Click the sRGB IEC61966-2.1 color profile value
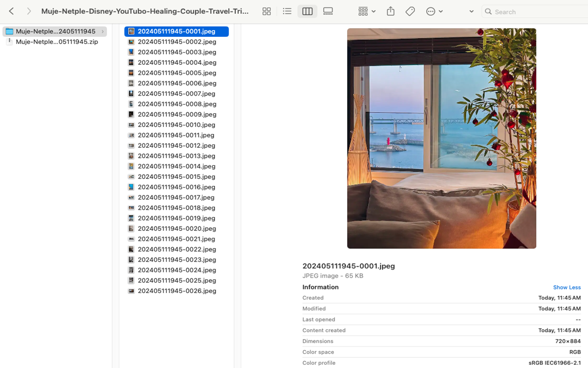This screenshot has width=588, height=368. [554, 363]
